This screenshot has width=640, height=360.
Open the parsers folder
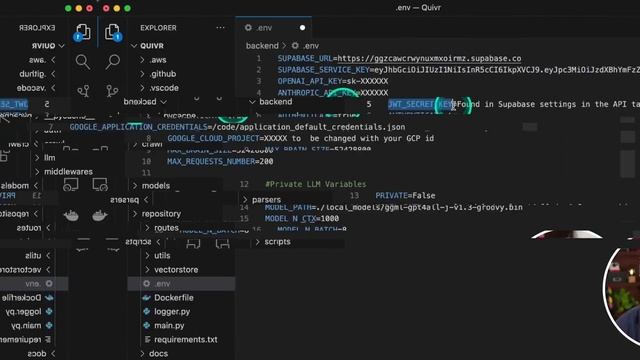(267, 200)
